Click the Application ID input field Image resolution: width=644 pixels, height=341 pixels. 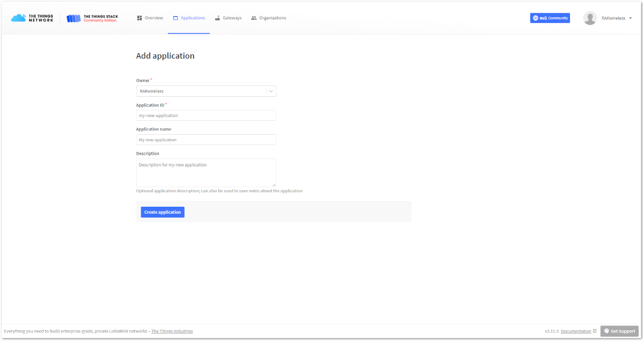tap(206, 115)
